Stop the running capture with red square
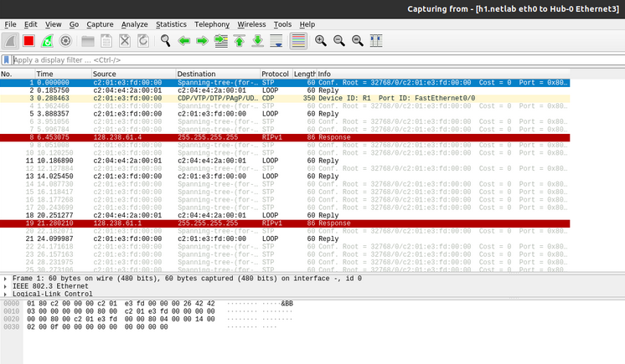 (28, 41)
